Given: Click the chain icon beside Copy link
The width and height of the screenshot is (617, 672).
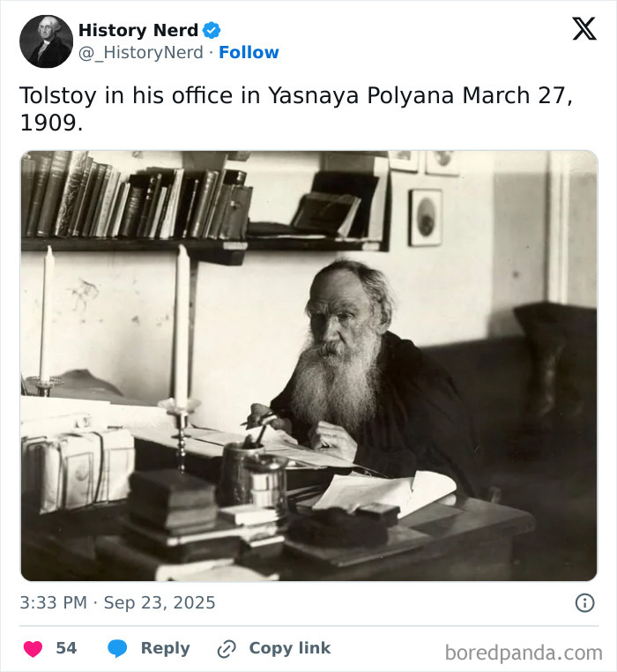Looking at the screenshot, I should (x=227, y=649).
